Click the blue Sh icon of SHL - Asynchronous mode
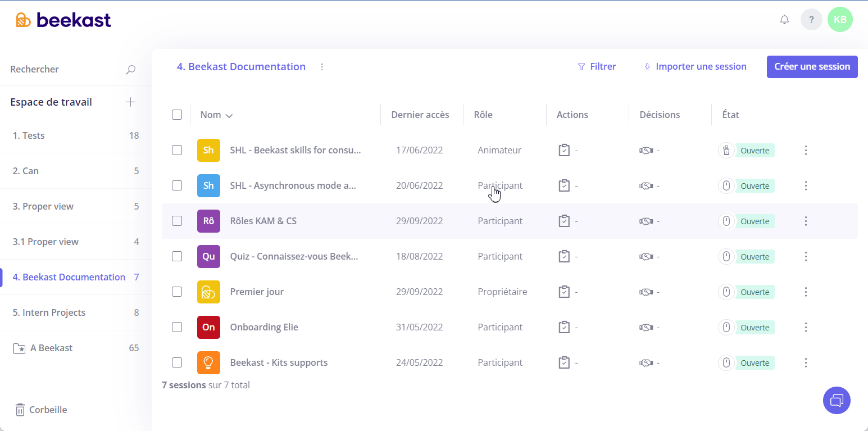Screen dimensions: 868x431 (208, 185)
